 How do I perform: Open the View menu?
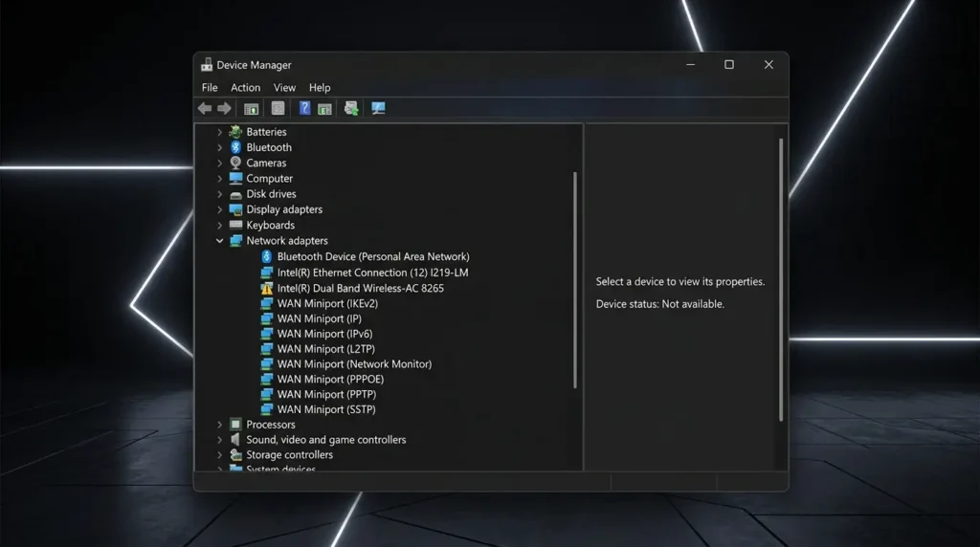[x=284, y=87]
